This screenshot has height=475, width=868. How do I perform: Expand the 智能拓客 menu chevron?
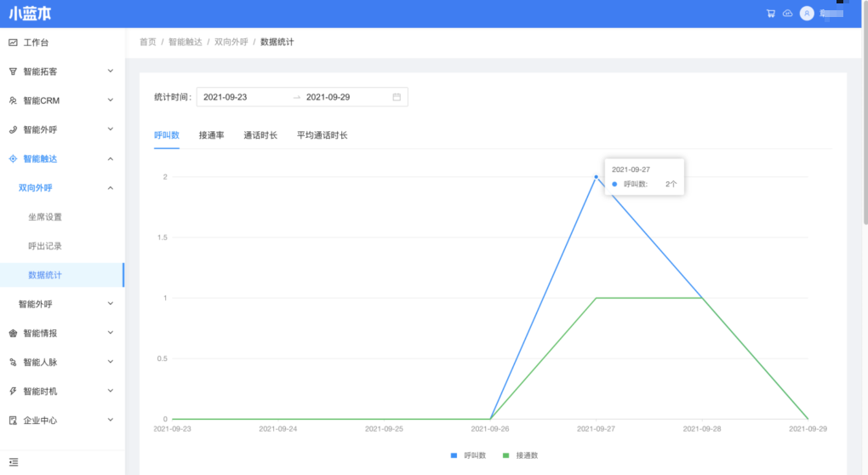(x=110, y=72)
